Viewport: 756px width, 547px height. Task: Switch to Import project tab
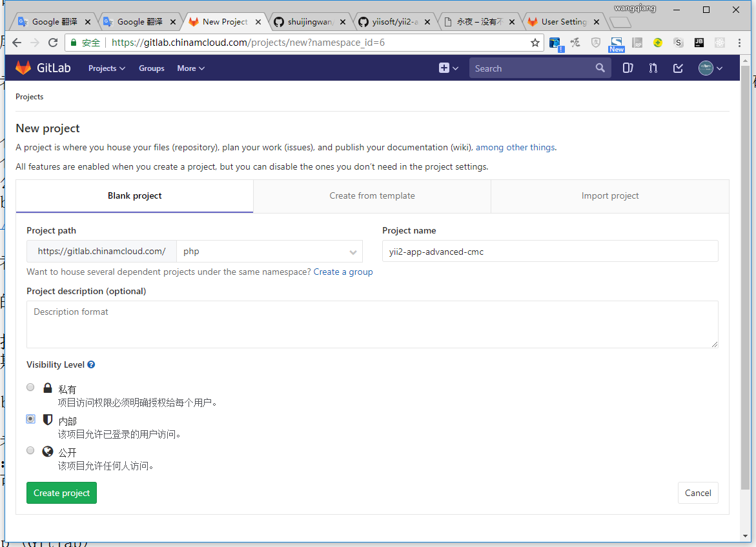coord(609,196)
